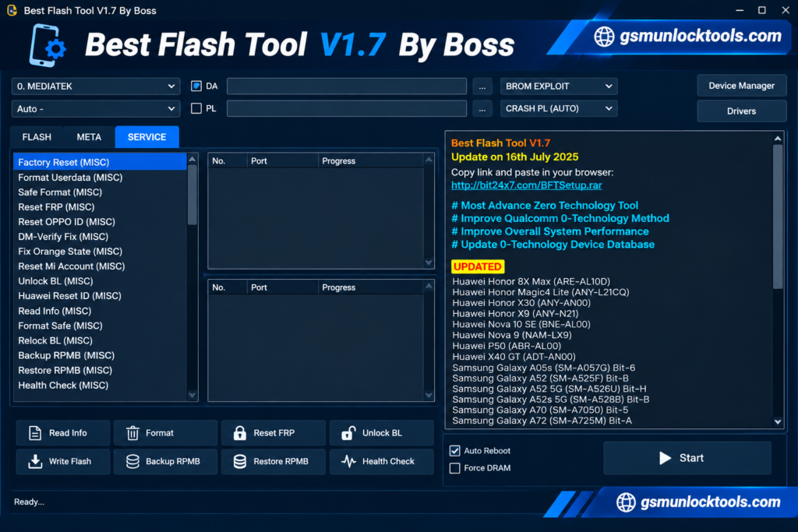Click the lower port table Port header

[282, 287]
